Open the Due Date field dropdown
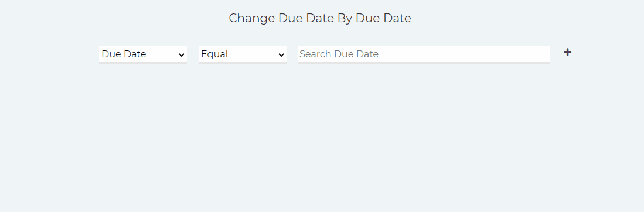 pos(143,54)
